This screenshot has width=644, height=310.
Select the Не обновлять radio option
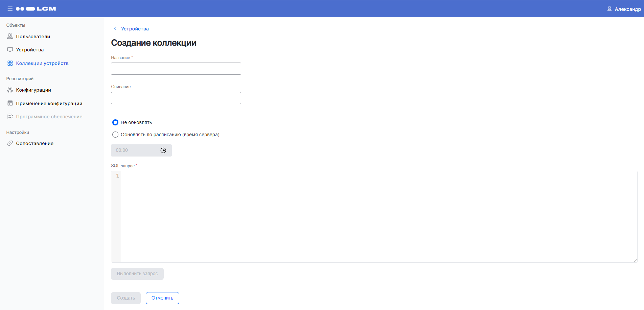[x=115, y=122]
